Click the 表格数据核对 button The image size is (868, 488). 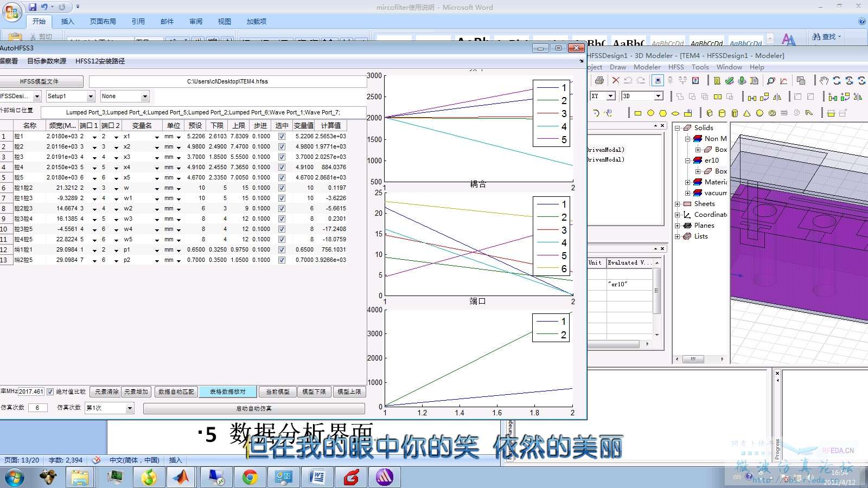pyautogui.click(x=227, y=391)
